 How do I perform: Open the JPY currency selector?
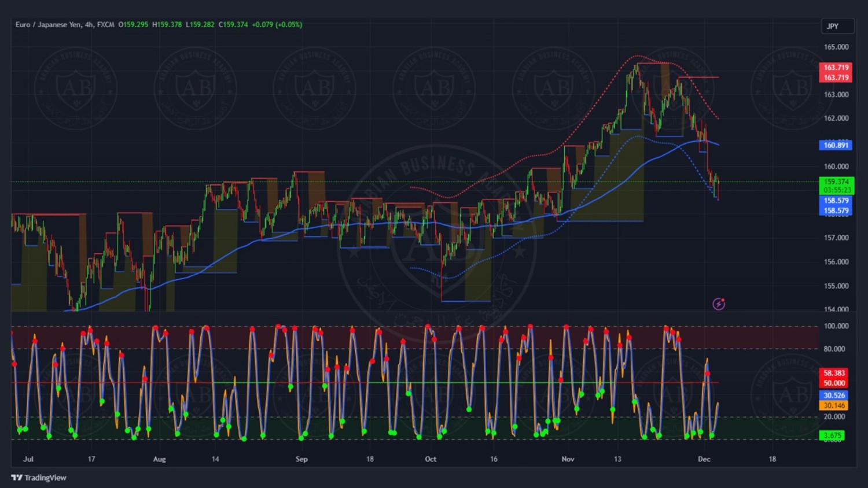[837, 26]
